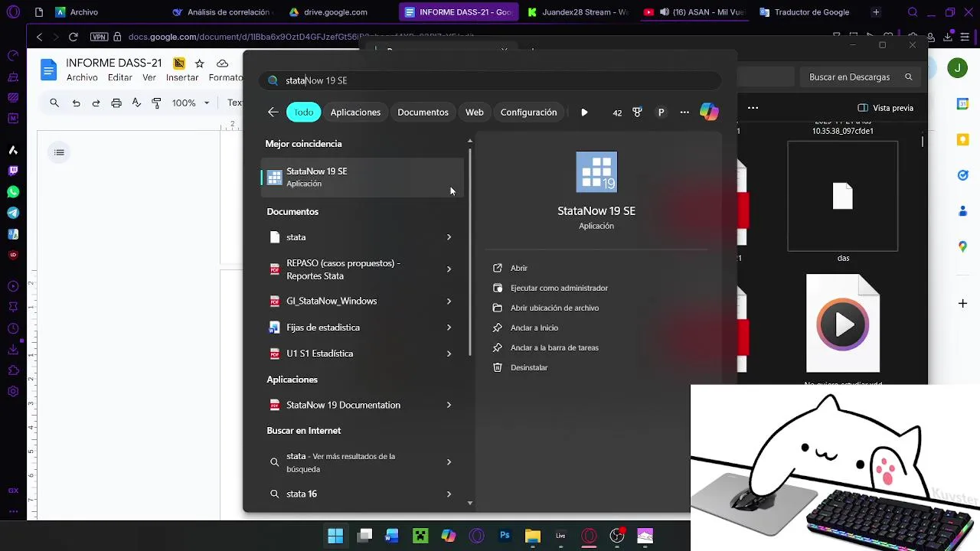Click the P profile icon in search
980x551 pixels.
click(x=661, y=112)
